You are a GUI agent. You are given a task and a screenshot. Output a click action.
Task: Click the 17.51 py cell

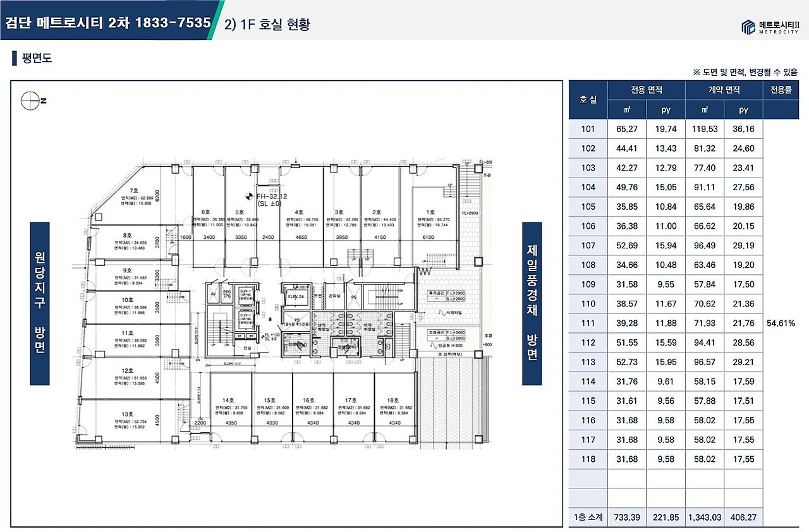click(743, 401)
